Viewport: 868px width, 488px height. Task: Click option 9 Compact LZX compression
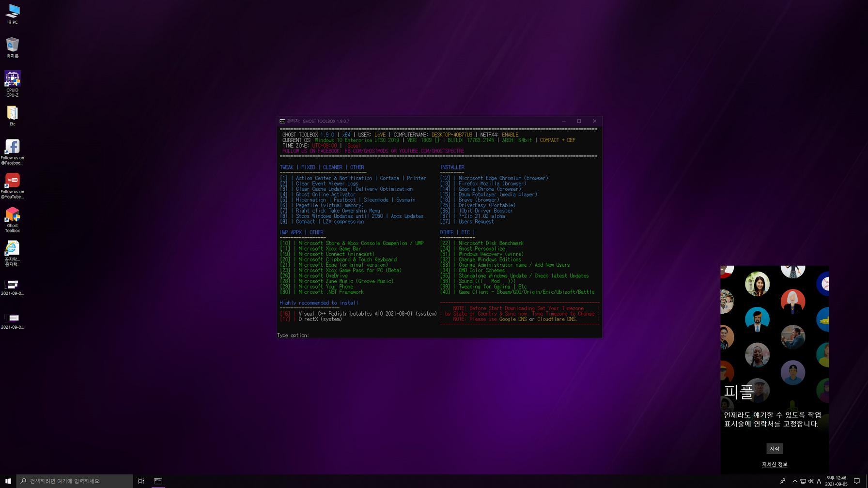(322, 222)
